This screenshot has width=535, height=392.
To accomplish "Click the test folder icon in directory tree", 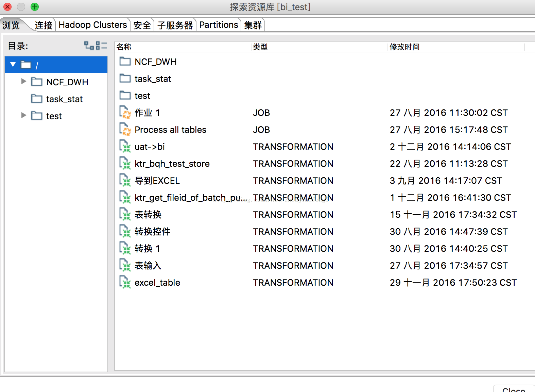I will point(37,116).
